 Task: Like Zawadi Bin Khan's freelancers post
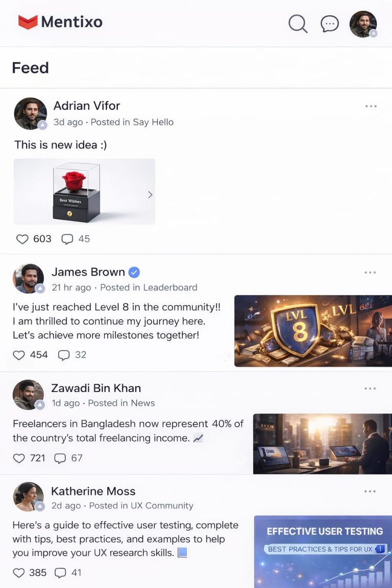click(x=19, y=458)
